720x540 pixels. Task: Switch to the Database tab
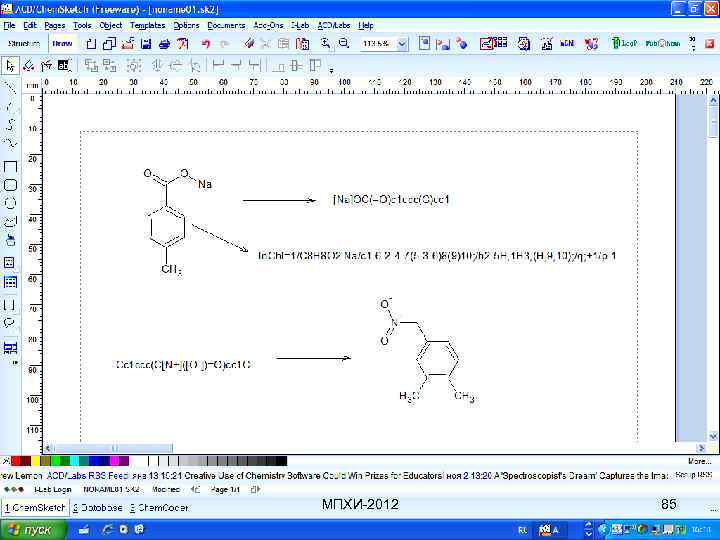point(98,507)
